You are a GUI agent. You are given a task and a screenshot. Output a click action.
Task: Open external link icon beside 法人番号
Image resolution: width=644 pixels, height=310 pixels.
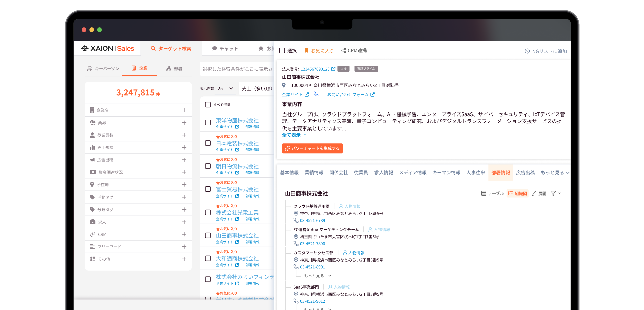point(333,69)
